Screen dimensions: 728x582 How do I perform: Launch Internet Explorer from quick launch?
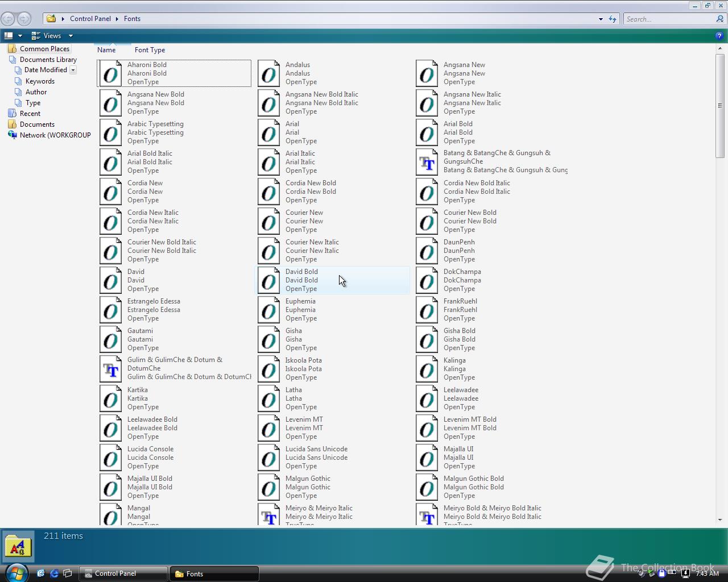tap(54, 573)
